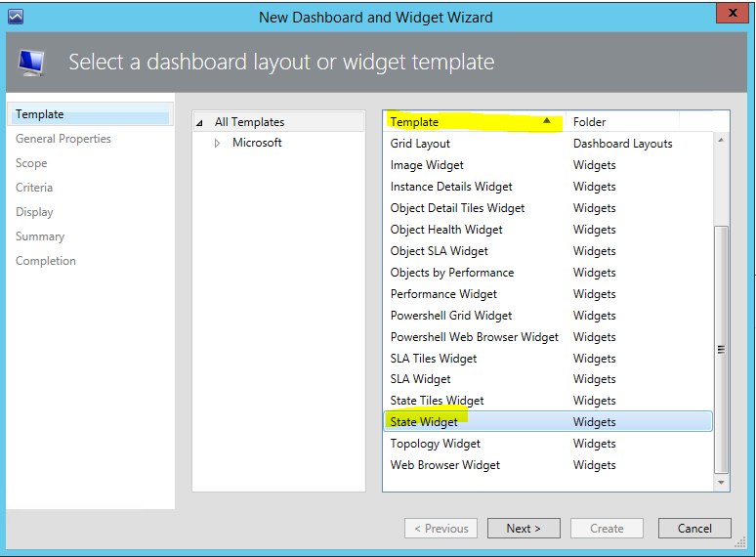Click the Previous button
This screenshot has width=756, height=557.
click(441, 529)
